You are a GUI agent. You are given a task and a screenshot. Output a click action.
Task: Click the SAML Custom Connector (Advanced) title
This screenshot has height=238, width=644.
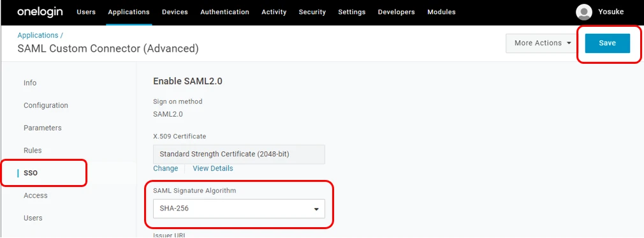(x=108, y=49)
